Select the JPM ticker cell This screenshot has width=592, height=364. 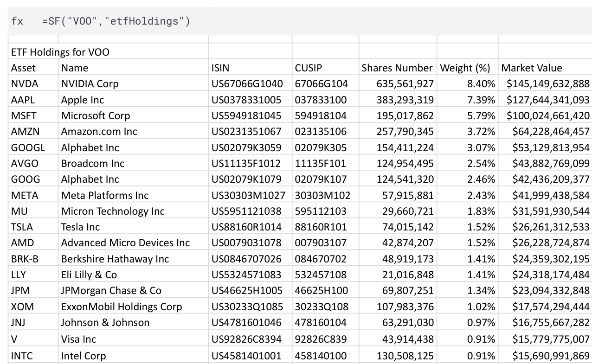click(x=33, y=290)
